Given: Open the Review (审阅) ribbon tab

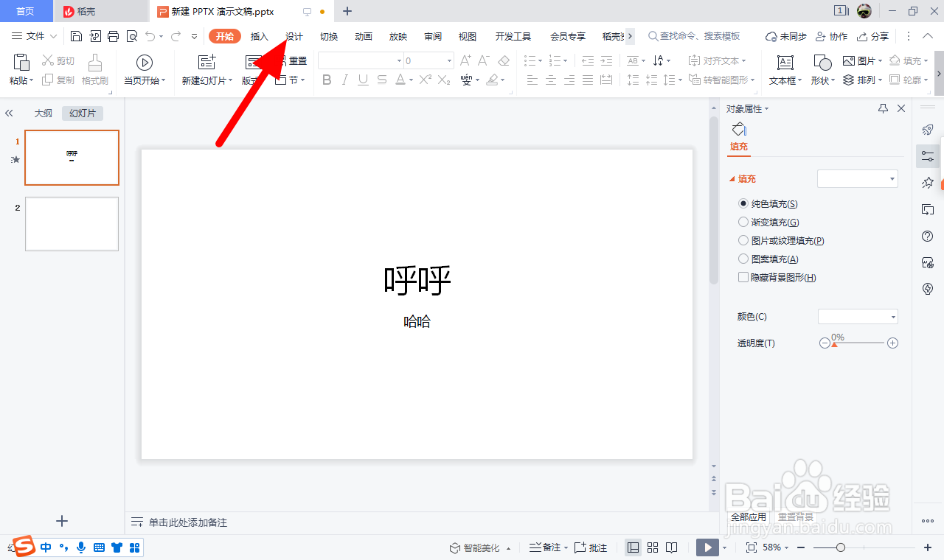Looking at the screenshot, I should [x=433, y=36].
